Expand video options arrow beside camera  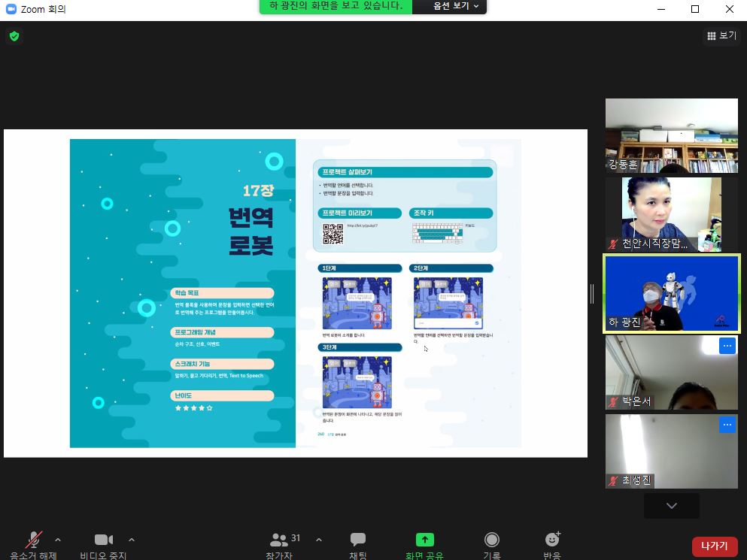(x=132, y=540)
